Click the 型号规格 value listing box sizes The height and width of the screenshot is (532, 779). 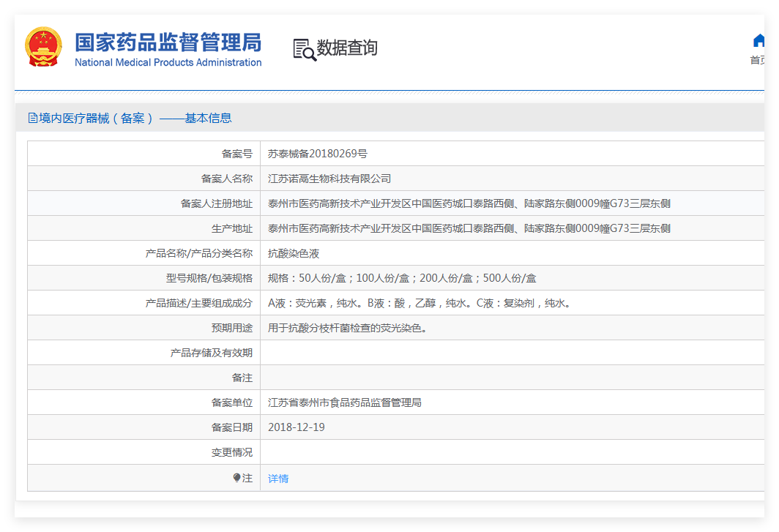(x=402, y=278)
